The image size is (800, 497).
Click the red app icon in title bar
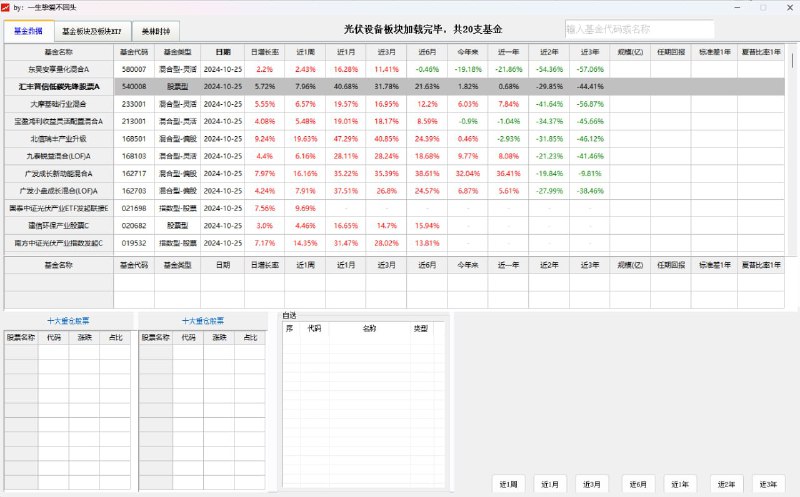pos(6,7)
